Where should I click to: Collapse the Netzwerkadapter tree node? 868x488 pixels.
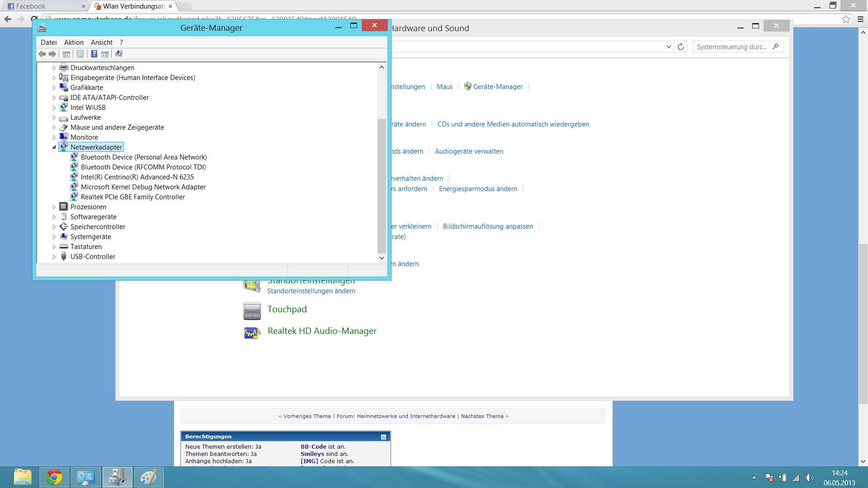point(54,147)
